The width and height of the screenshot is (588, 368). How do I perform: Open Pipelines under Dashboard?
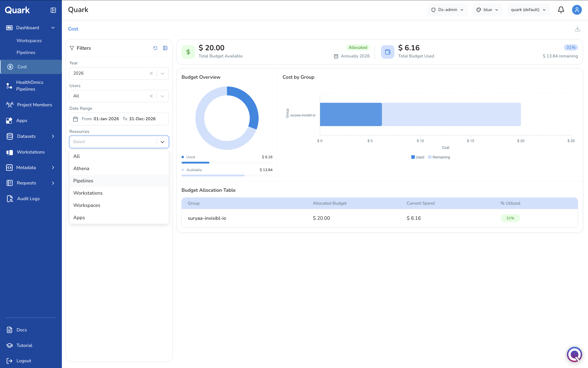point(26,53)
